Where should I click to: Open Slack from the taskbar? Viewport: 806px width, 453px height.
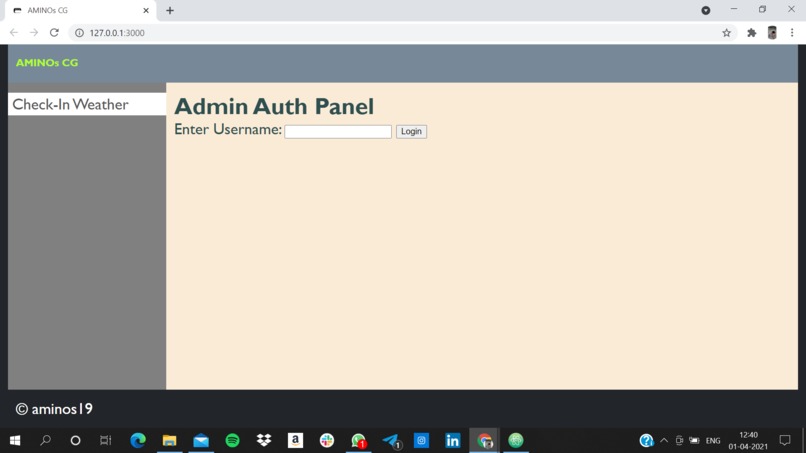(326, 440)
